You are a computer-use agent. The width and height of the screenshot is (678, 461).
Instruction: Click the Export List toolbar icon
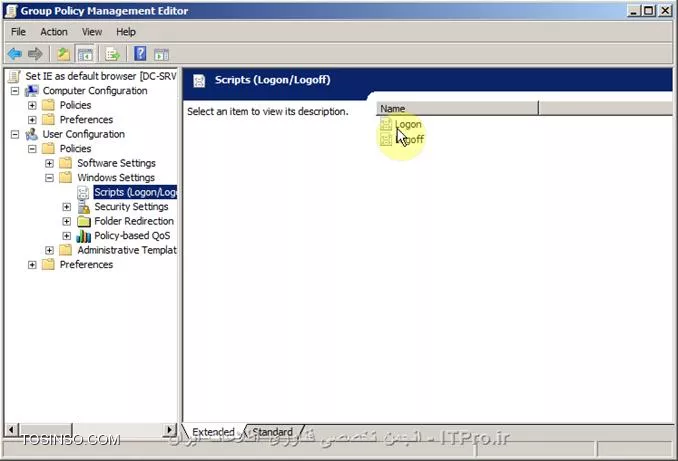point(112,54)
